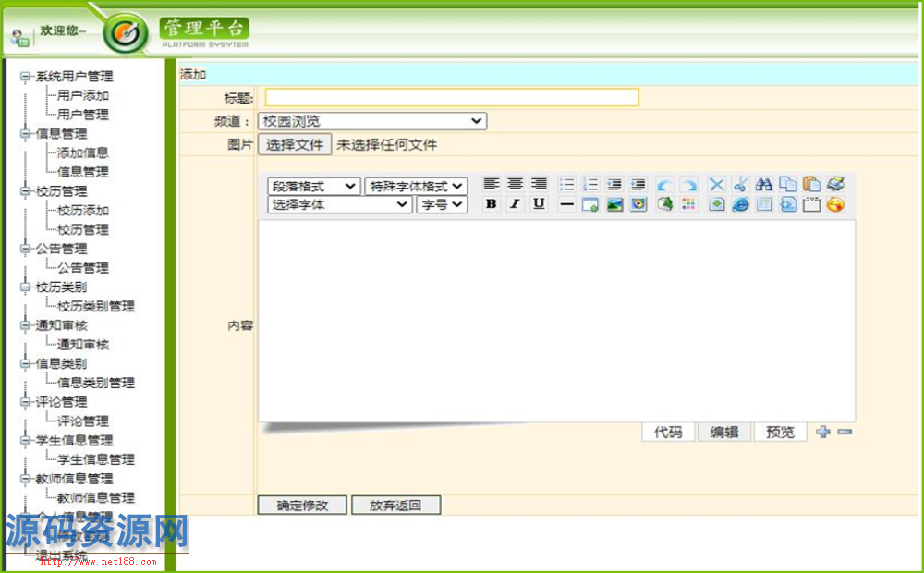
Task: Toggle bold formatting in the editor
Action: (492, 204)
